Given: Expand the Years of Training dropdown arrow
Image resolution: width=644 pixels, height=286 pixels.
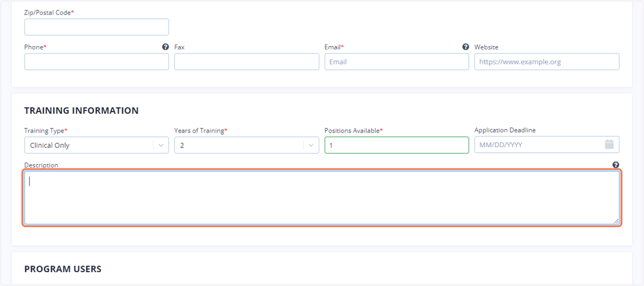Looking at the screenshot, I should point(311,145).
